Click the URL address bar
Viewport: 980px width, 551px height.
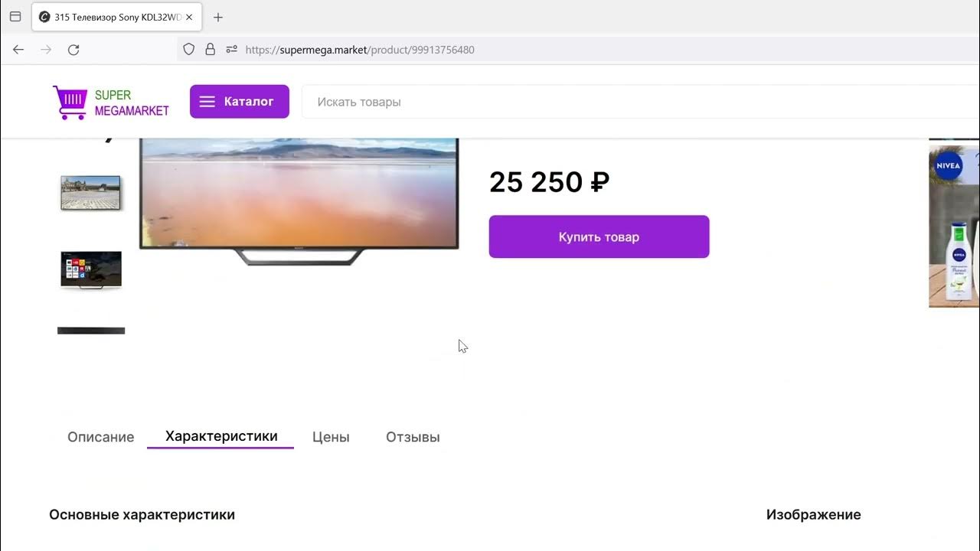point(536,50)
